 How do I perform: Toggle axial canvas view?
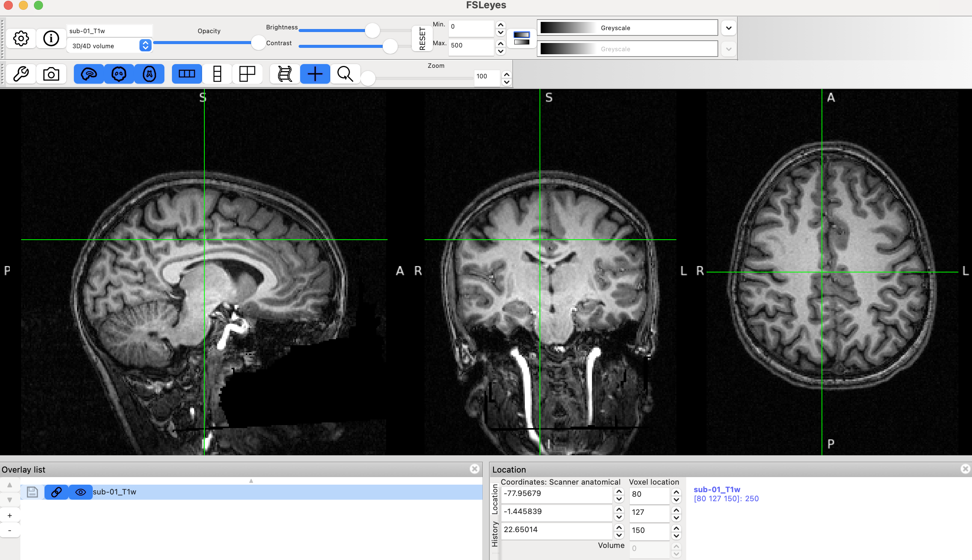tap(149, 74)
